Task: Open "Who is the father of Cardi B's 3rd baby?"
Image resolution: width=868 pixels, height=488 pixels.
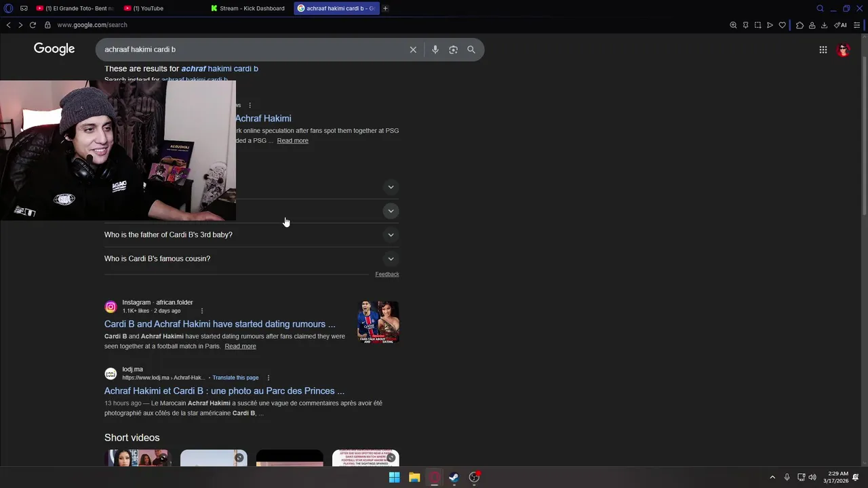Action: coord(168,235)
